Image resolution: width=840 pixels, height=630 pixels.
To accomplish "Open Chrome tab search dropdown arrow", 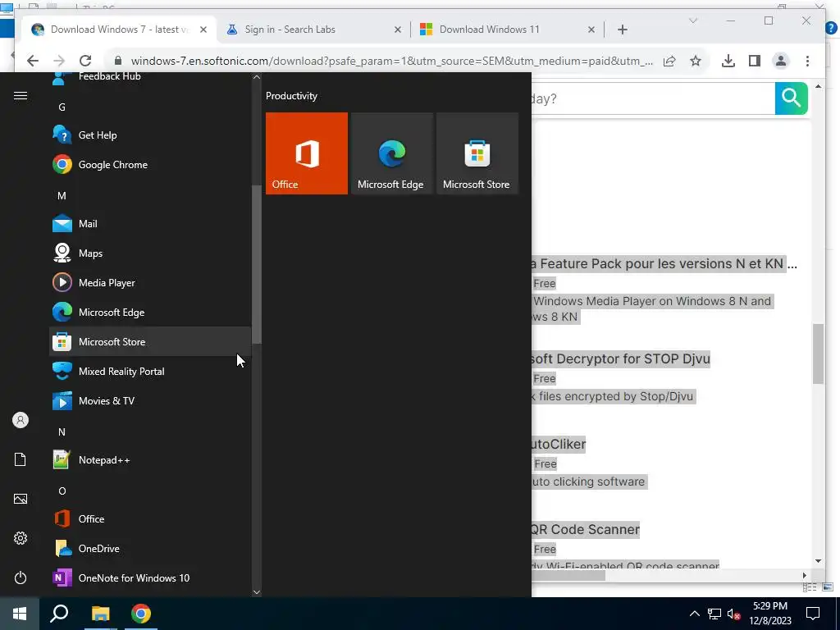I will coord(692,21).
